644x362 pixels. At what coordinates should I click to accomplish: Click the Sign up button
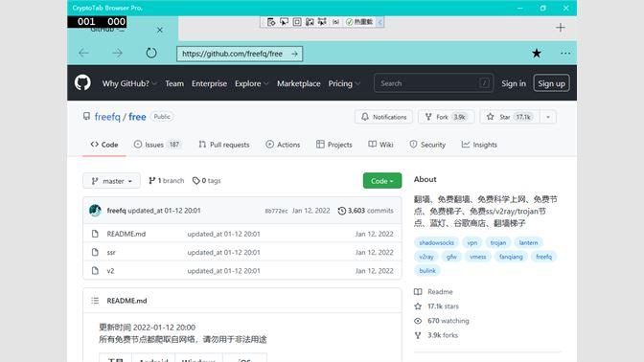click(x=551, y=83)
